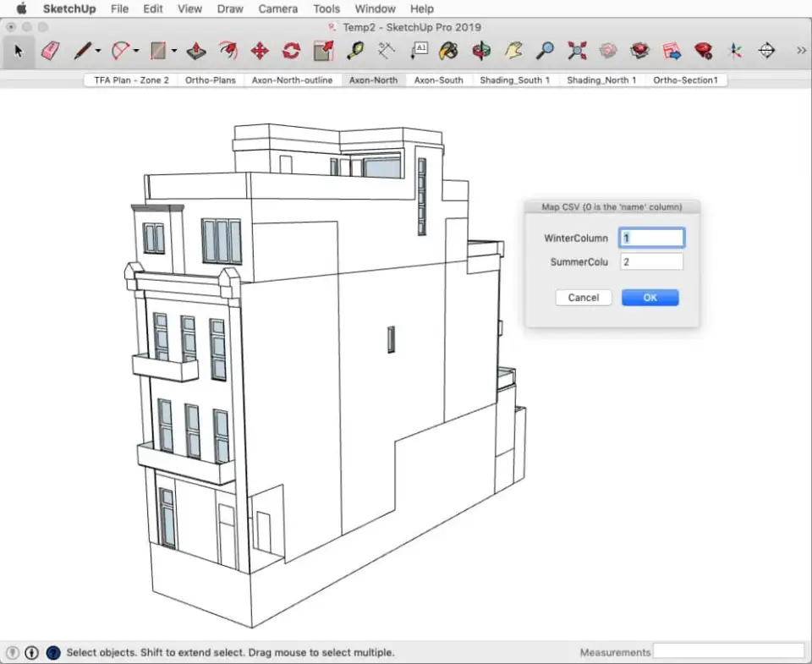Use the Zoom Extents tool
The image size is (812, 664).
[577, 52]
